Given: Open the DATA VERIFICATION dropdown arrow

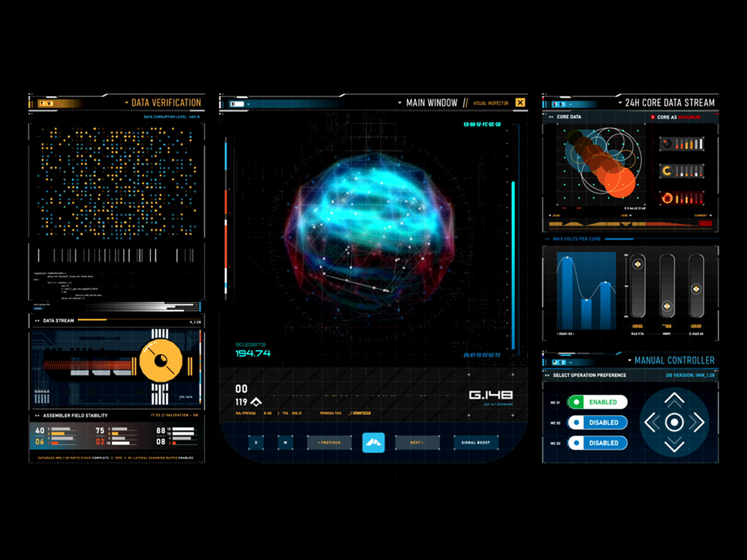Looking at the screenshot, I should (126, 102).
